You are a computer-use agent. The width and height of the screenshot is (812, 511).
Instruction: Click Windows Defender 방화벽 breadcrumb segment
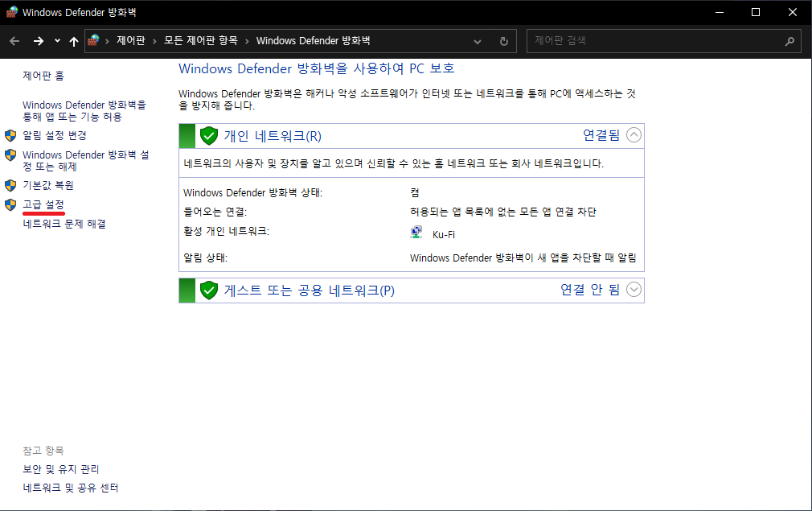(x=313, y=40)
